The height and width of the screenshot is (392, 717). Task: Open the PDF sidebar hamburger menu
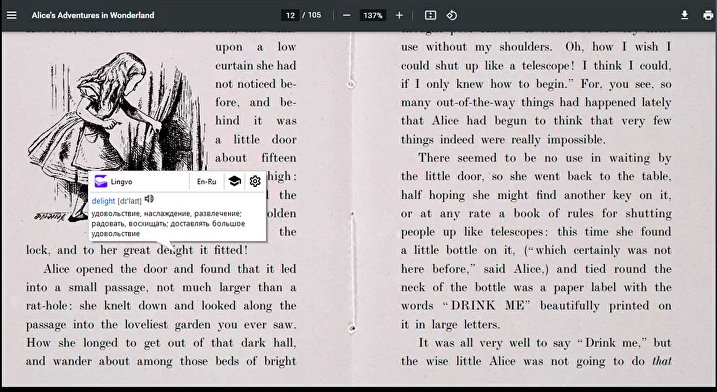[11, 15]
